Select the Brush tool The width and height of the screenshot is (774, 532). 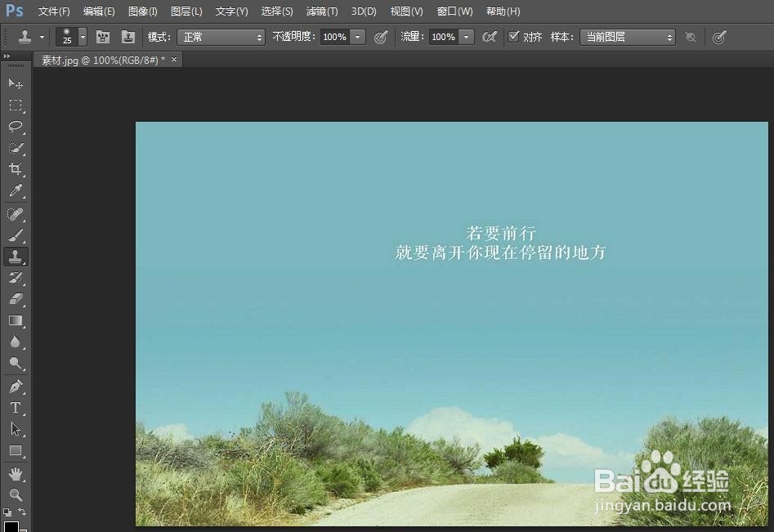pos(16,235)
